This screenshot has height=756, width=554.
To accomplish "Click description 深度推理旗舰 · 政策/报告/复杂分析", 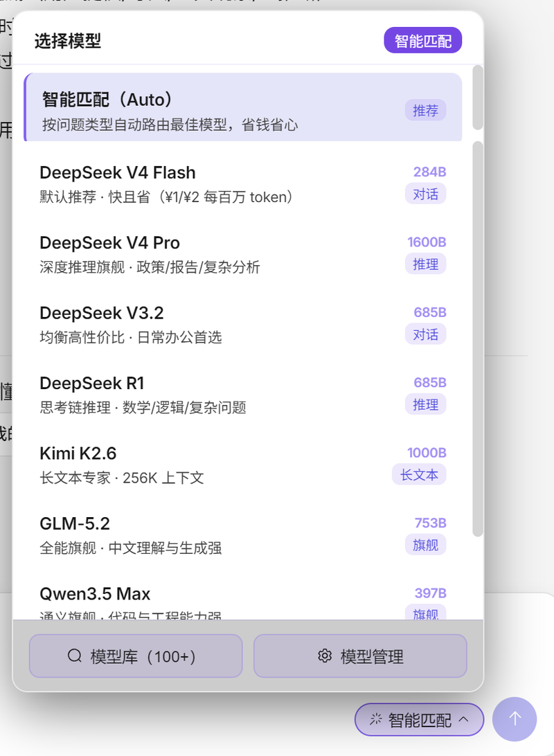I will 150,267.
